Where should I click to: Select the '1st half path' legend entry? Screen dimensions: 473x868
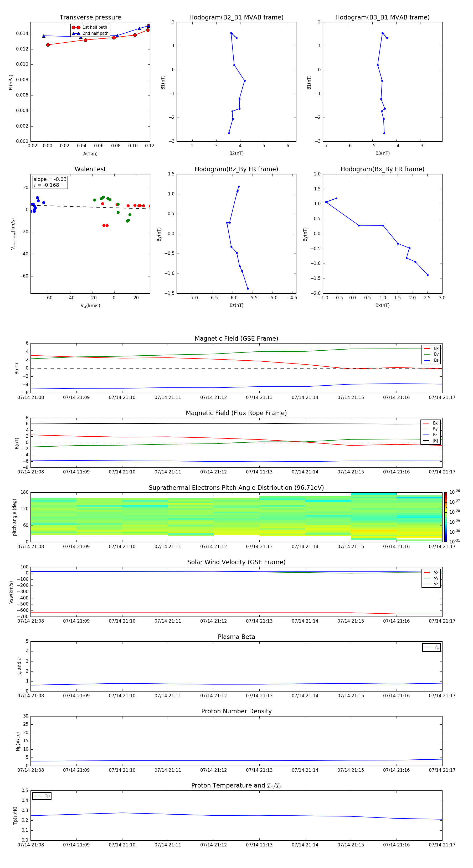pos(90,27)
